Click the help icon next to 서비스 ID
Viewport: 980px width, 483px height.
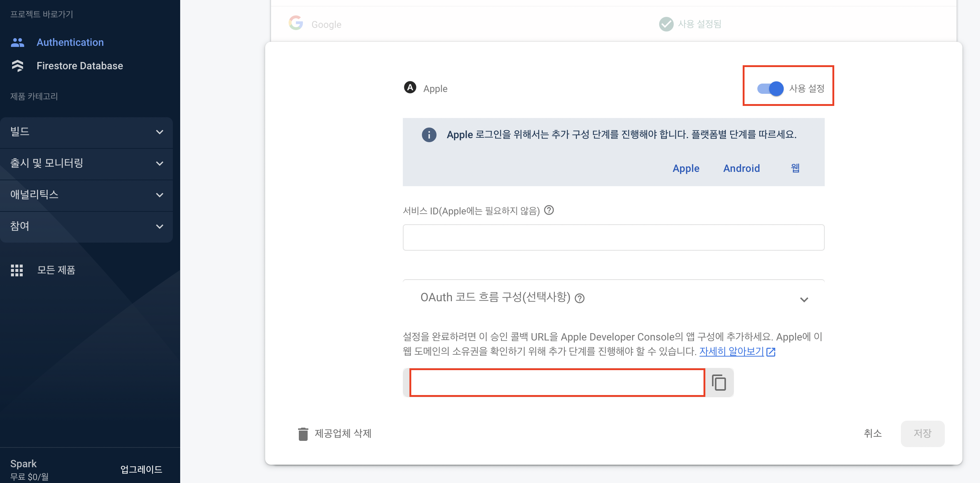pyautogui.click(x=549, y=210)
